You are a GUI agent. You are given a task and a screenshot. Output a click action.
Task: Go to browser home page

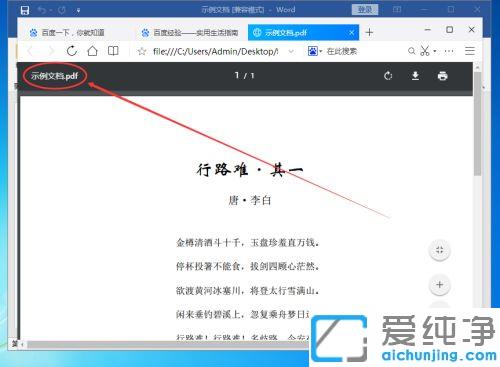[x=92, y=51]
